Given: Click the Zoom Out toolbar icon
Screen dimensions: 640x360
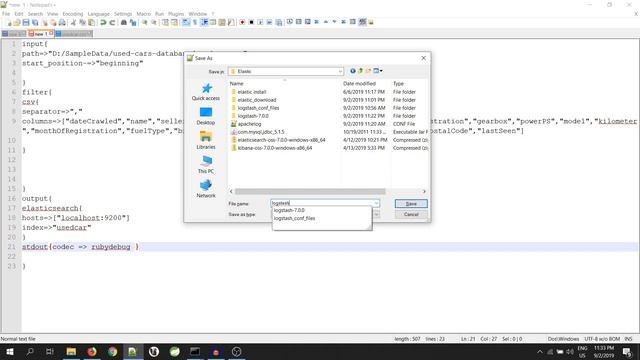Looking at the screenshot, I should click(154, 22).
